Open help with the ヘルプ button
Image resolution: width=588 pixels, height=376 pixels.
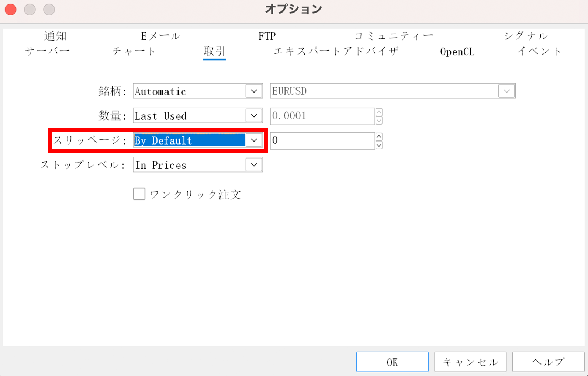(x=548, y=362)
